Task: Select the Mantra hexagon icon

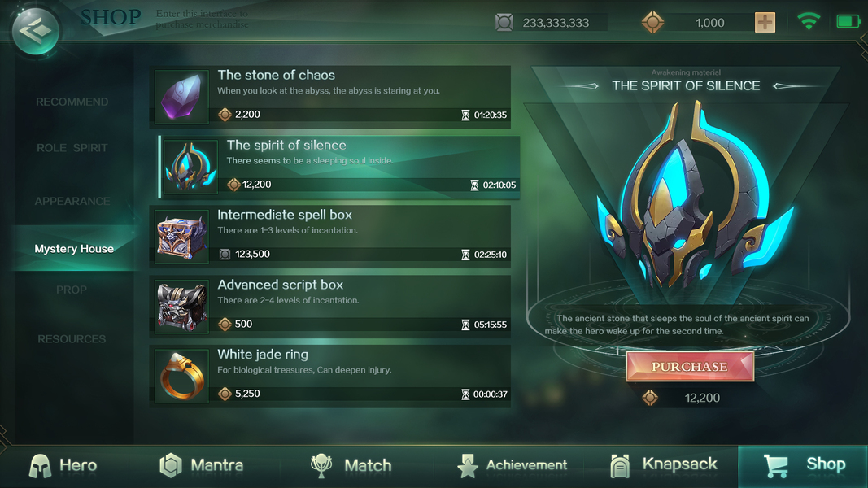Action: pyautogui.click(x=171, y=465)
